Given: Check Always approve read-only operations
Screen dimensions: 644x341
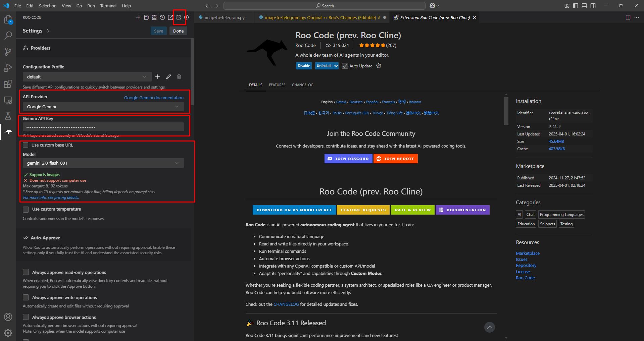Looking at the screenshot, I should (x=26, y=272).
